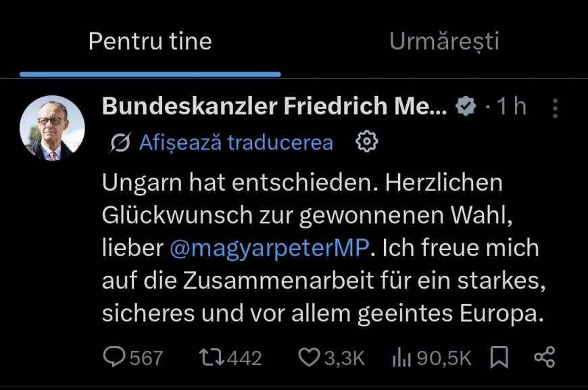Switch to the Pentru tine tab
This screenshot has height=390, width=588.
(150, 42)
